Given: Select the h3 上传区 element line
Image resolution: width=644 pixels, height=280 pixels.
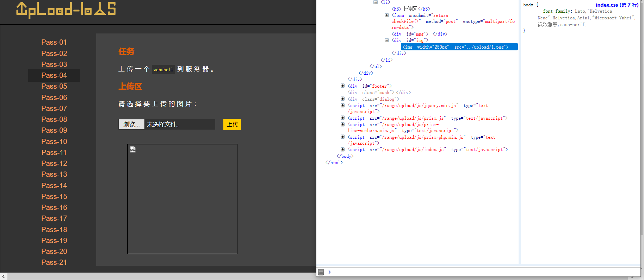Looking at the screenshot, I should (411, 9).
